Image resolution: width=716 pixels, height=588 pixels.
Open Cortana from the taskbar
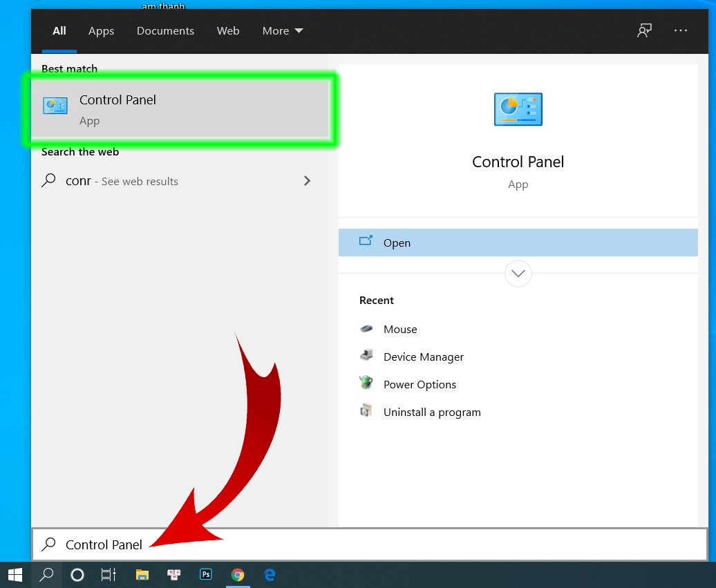pos(77,575)
